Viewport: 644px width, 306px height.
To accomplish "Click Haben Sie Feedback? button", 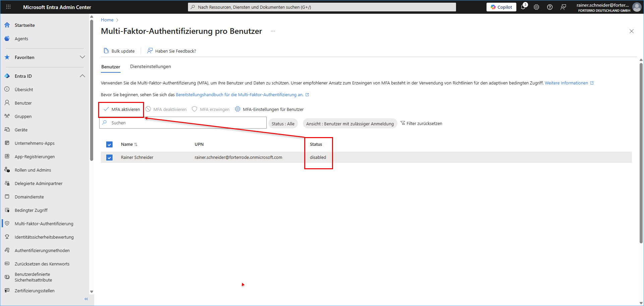I will (x=172, y=51).
